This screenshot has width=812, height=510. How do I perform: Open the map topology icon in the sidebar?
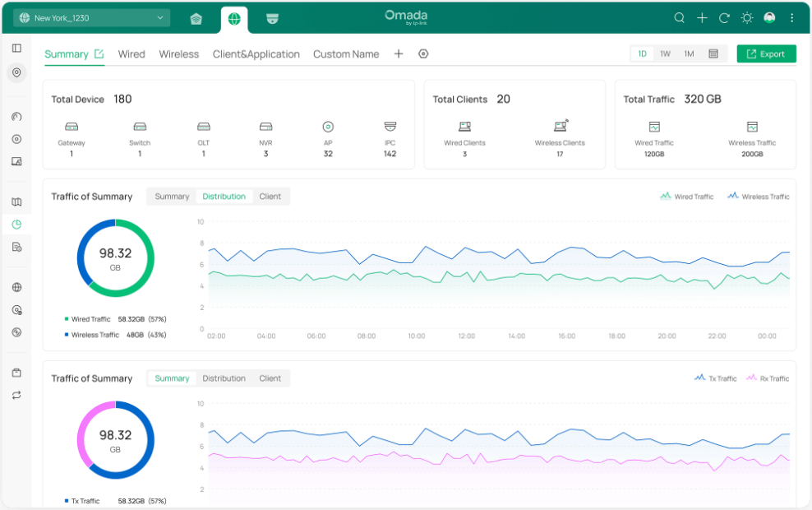16,201
